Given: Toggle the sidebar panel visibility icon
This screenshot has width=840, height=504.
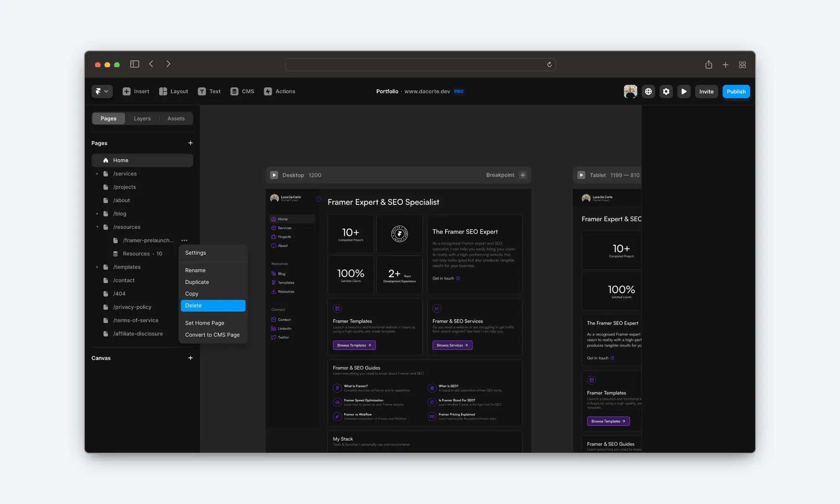Looking at the screenshot, I should [134, 64].
